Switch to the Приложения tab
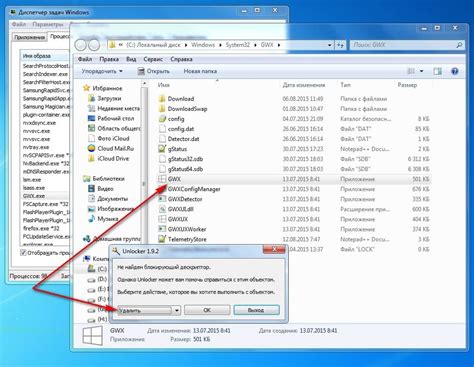 point(29,37)
